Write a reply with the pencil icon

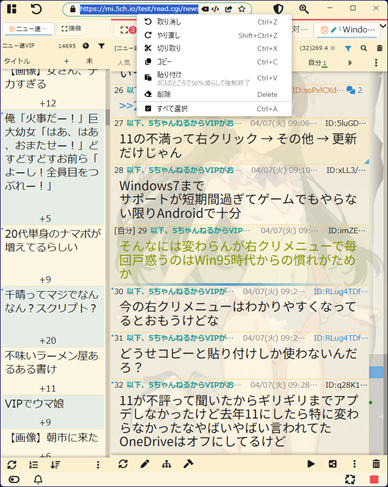145,464
